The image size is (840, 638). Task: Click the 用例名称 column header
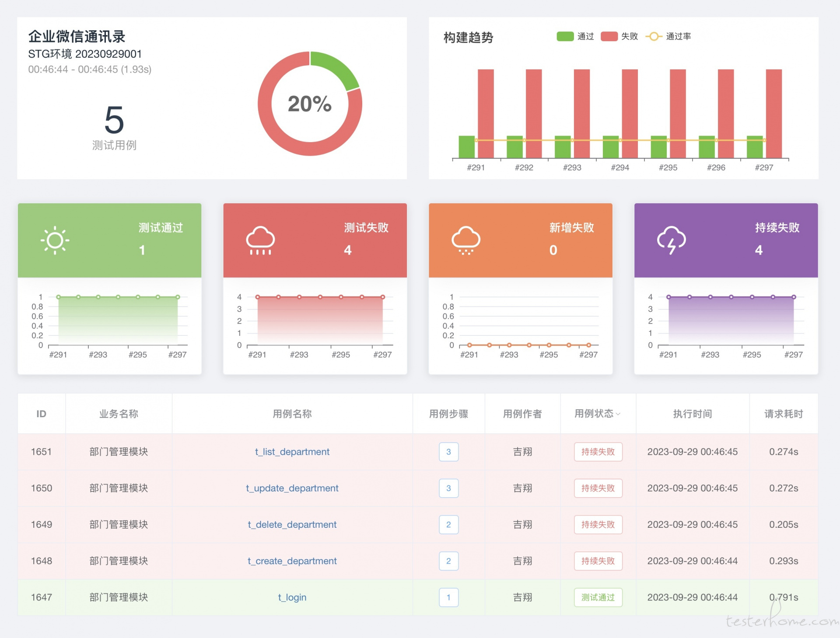pos(292,414)
